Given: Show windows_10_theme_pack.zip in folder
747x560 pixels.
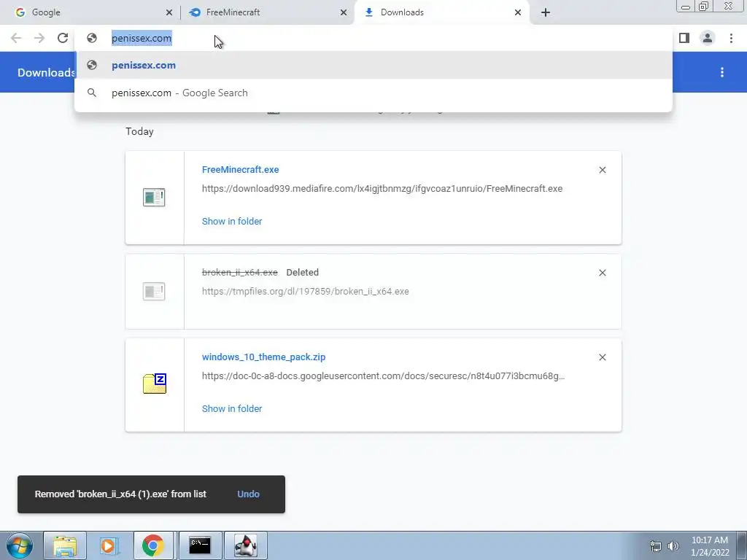Looking at the screenshot, I should [232, 409].
